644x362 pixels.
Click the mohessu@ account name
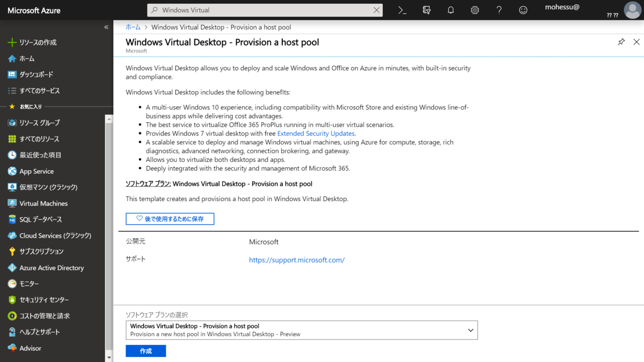562,8
